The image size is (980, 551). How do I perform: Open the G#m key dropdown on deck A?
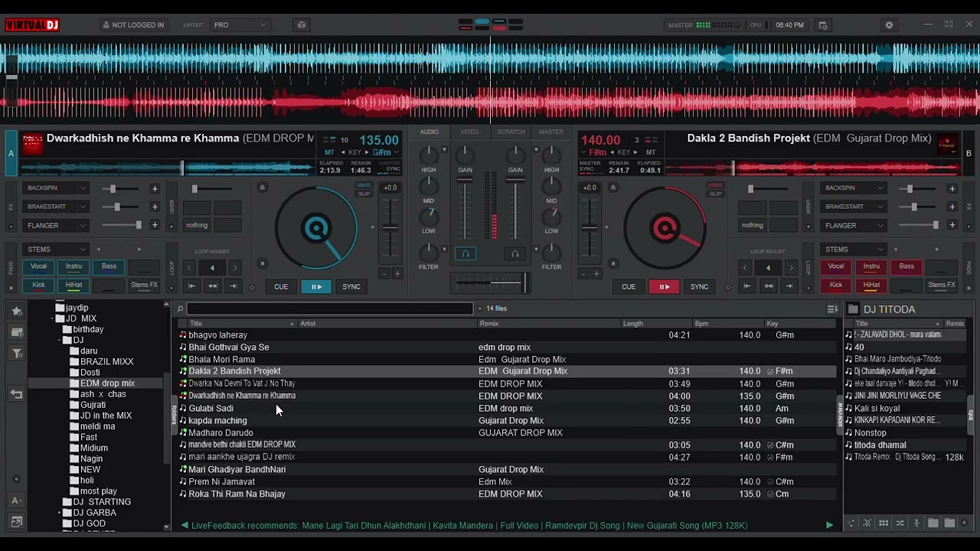384,152
